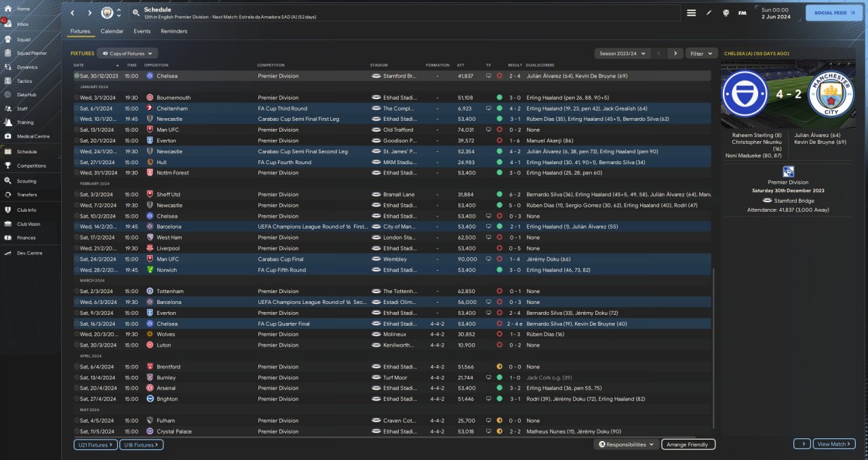Screen dimensions: 868x460
Task: Select Schedule in the sidebar
Action: [27, 152]
